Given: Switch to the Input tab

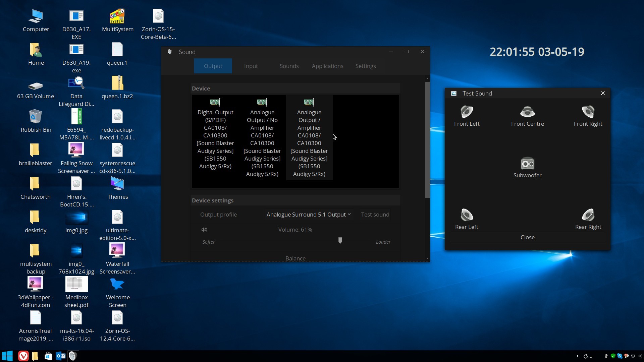Looking at the screenshot, I should 251,66.
